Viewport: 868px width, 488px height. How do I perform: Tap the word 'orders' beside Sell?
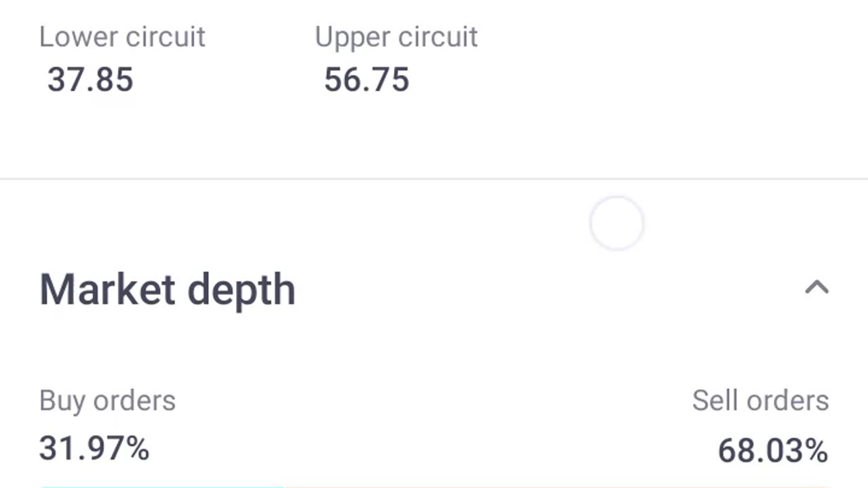click(788, 401)
